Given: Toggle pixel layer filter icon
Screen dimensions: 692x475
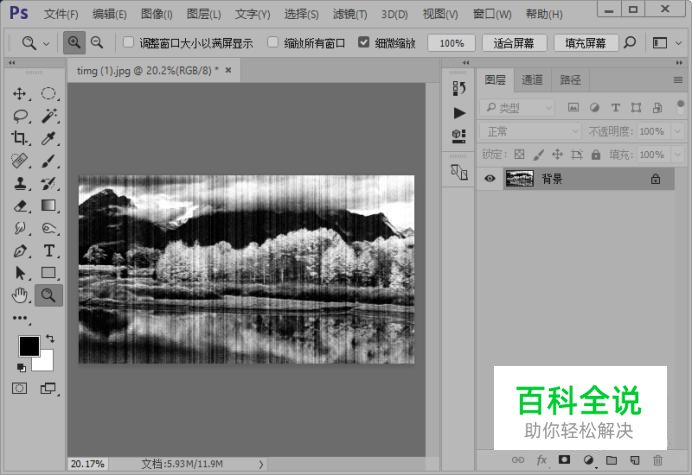Looking at the screenshot, I should [x=573, y=108].
